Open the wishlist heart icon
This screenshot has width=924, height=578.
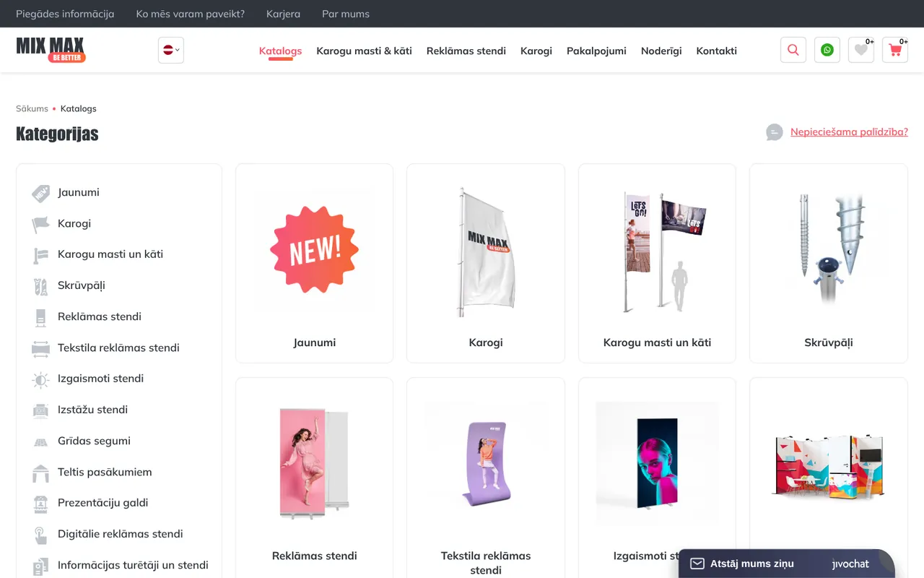(x=861, y=50)
